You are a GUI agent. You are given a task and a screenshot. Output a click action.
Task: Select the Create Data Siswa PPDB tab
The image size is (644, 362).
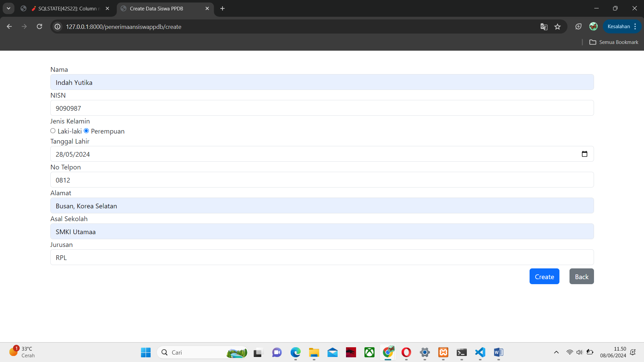coord(161,9)
